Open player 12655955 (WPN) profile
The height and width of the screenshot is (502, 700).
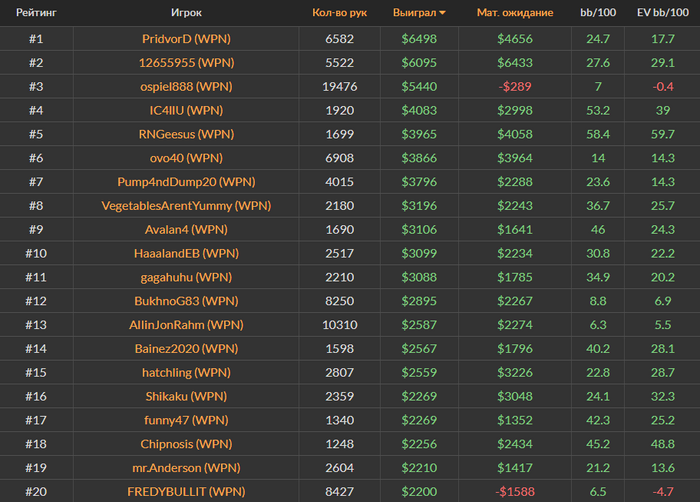tap(186, 62)
